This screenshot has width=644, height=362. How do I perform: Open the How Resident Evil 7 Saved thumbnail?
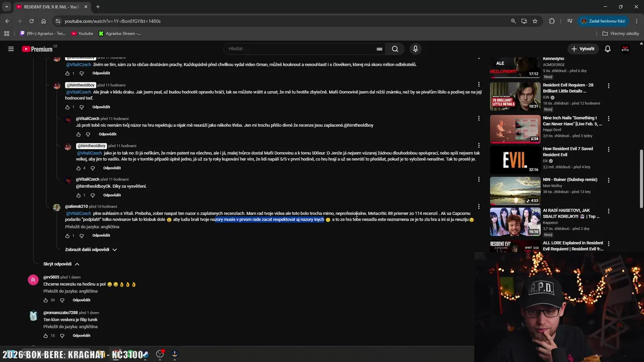click(x=515, y=160)
